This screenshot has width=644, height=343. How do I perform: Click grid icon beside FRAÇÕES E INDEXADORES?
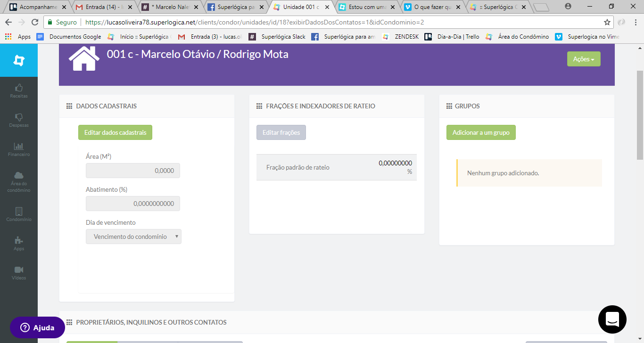tap(259, 106)
